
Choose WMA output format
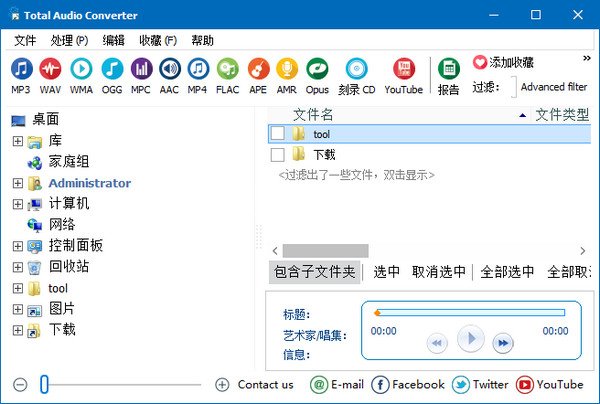[81, 69]
